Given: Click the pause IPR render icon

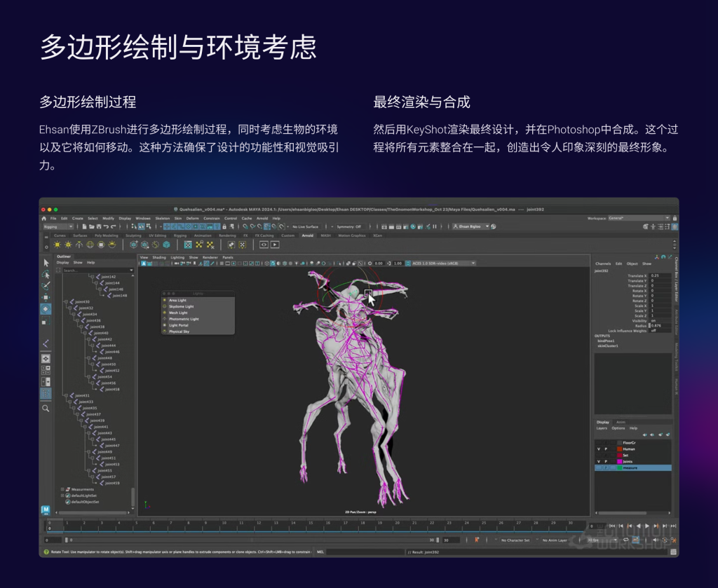Looking at the screenshot, I should (x=435, y=226).
